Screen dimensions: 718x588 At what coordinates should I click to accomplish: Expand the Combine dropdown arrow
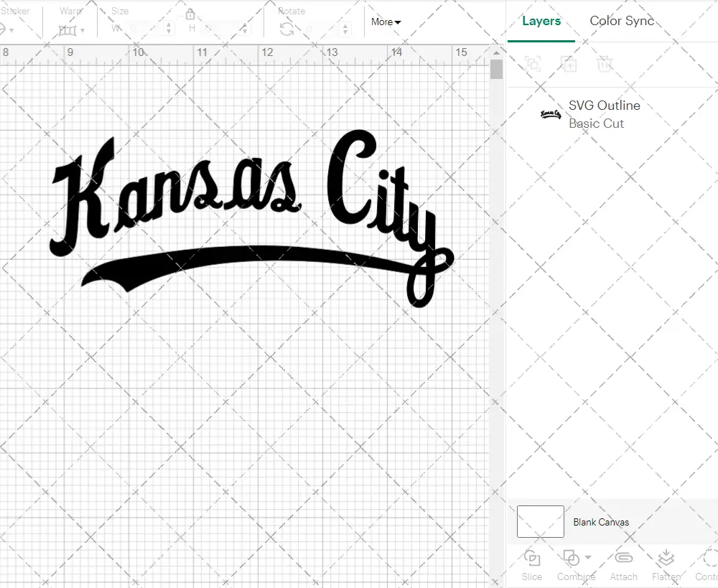[x=587, y=558]
